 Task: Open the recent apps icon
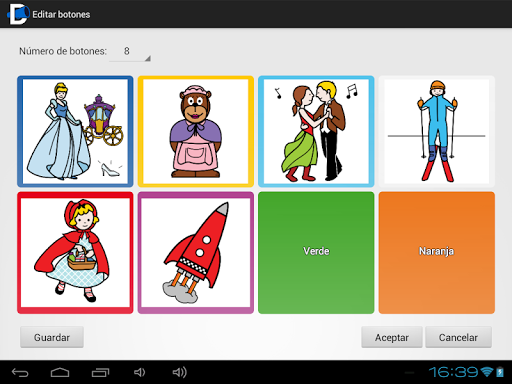[100, 372]
